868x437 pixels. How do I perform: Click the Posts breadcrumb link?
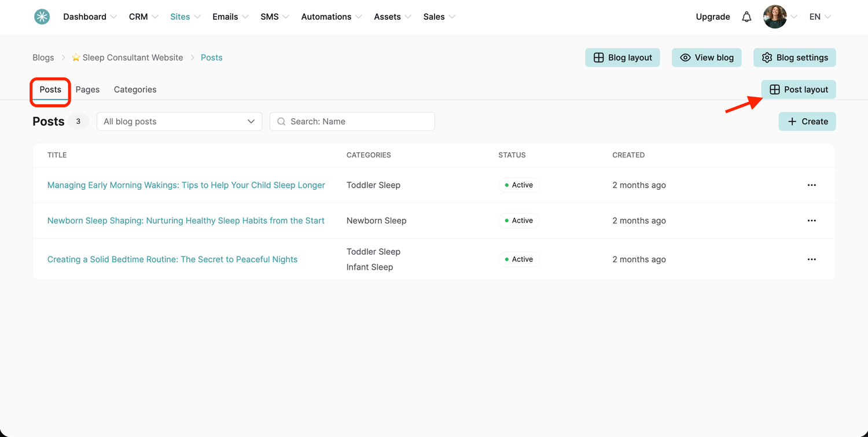[212, 57]
